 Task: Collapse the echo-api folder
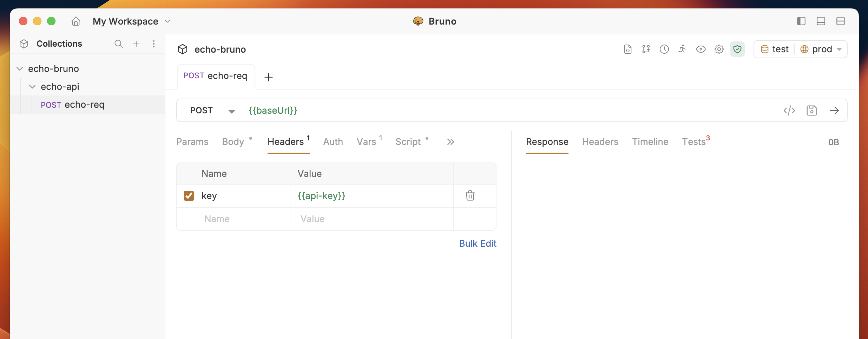tap(32, 87)
